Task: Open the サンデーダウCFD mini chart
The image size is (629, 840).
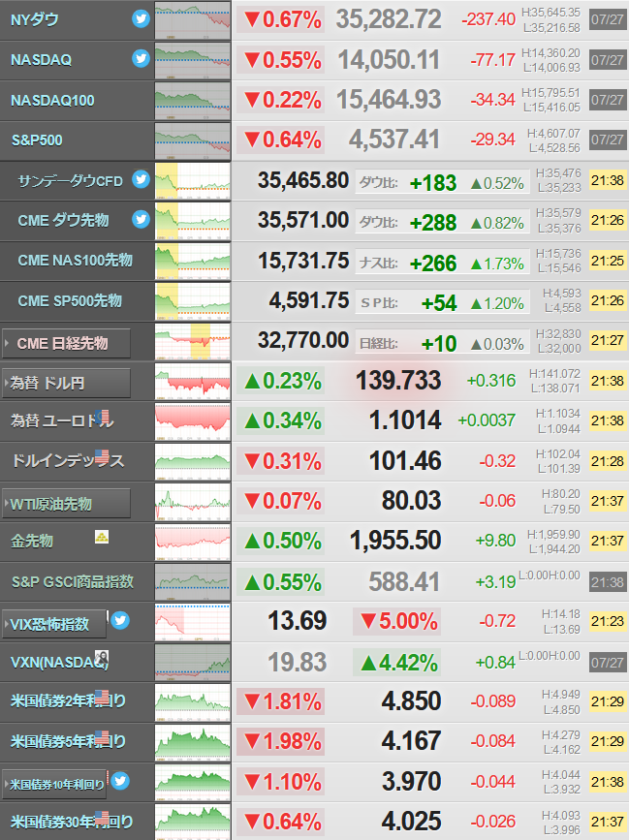Action: click(193, 180)
